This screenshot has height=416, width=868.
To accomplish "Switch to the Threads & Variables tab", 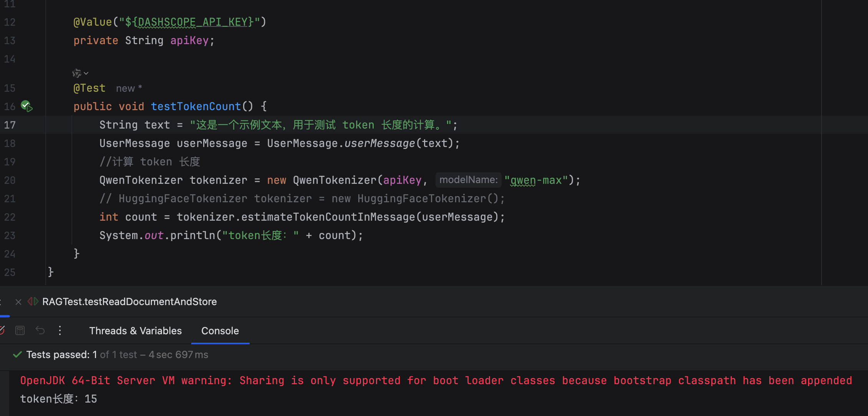I will (135, 331).
